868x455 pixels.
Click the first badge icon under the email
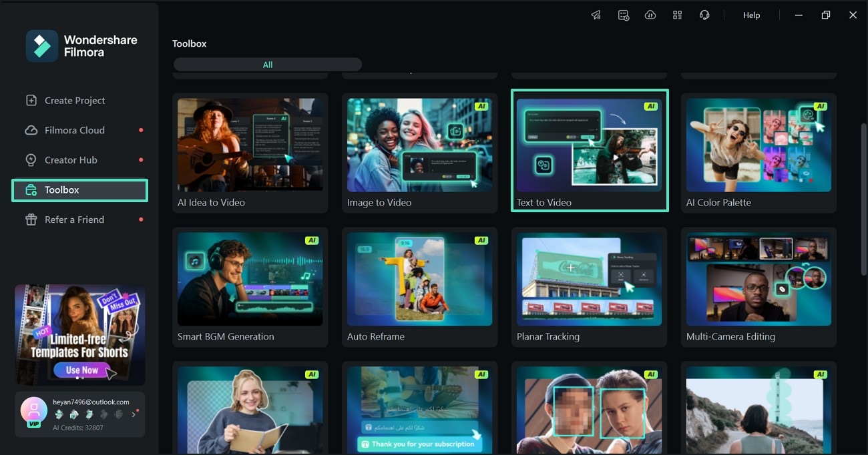(59, 414)
